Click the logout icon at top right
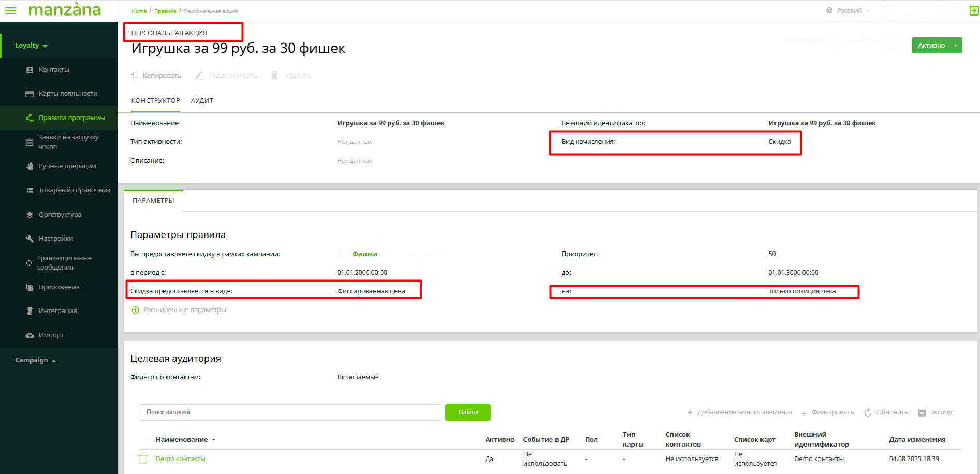The image size is (980, 474). coord(974,11)
